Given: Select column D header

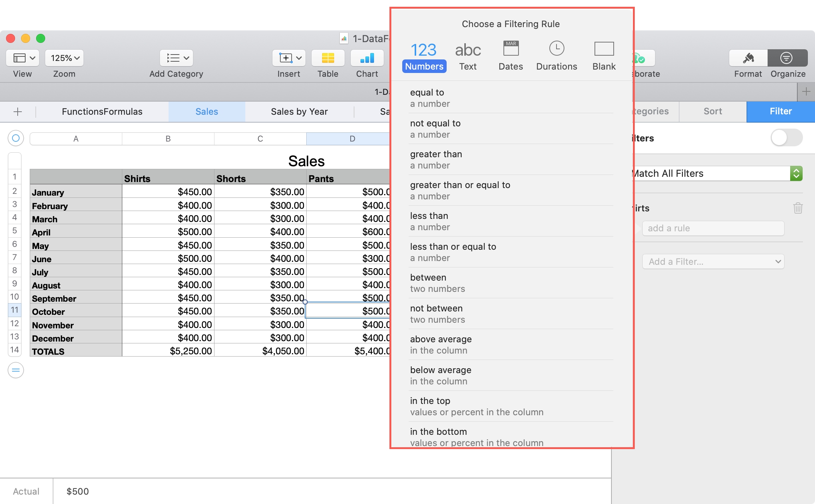Looking at the screenshot, I should 348,139.
